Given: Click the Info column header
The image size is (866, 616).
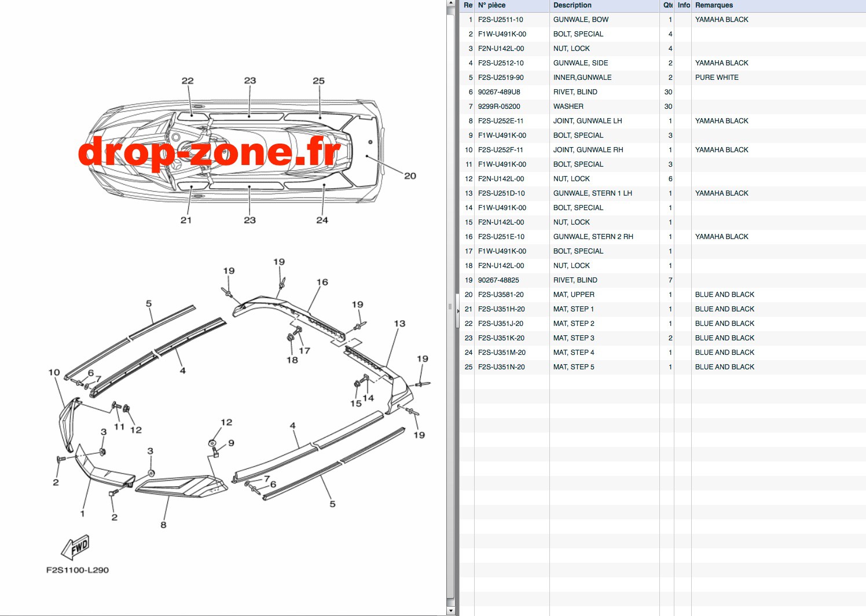Looking at the screenshot, I should pos(683,5).
